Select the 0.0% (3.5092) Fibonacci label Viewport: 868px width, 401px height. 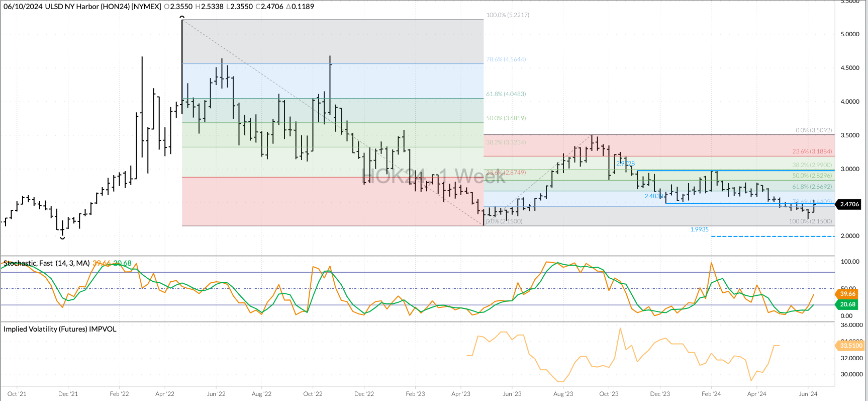coord(813,130)
